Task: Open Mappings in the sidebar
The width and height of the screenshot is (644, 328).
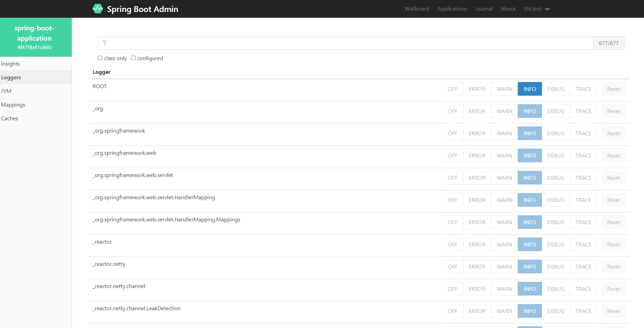Action: pos(13,105)
